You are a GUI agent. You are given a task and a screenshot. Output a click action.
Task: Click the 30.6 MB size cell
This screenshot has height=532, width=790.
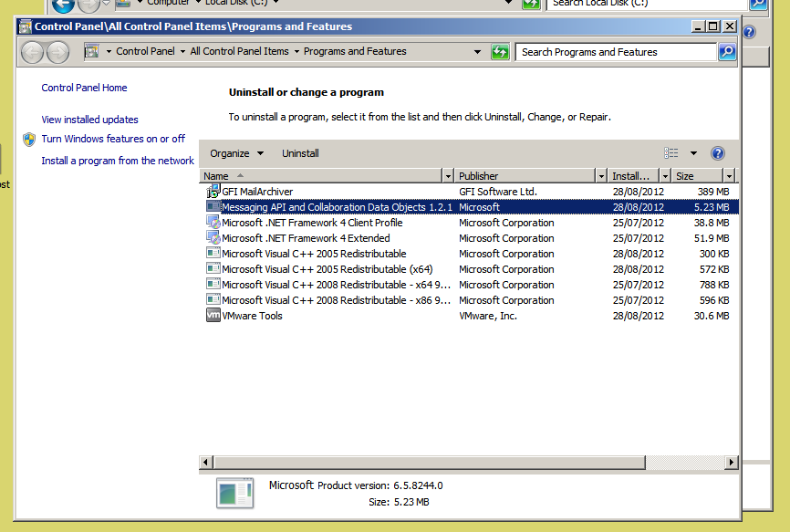coord(712,316)
